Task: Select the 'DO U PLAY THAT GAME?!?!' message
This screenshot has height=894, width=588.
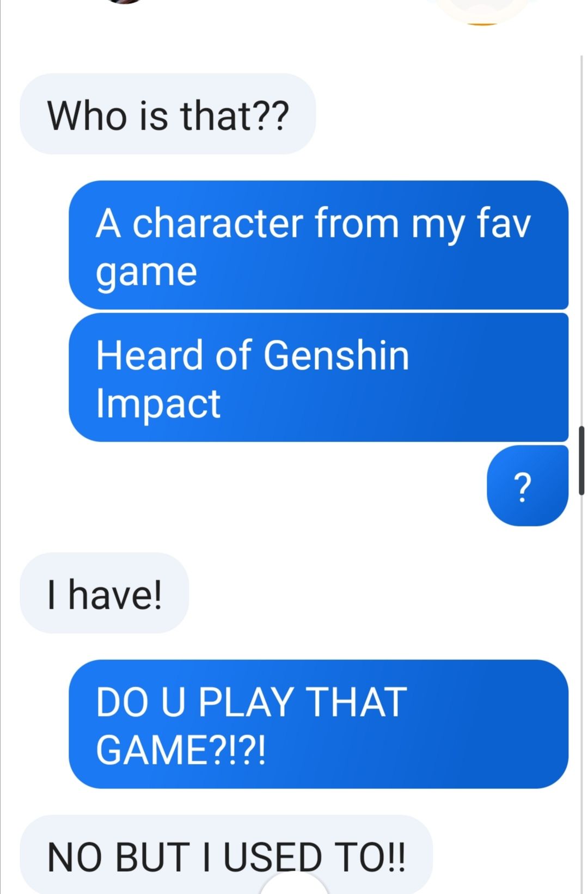Action: coord(318,724)
